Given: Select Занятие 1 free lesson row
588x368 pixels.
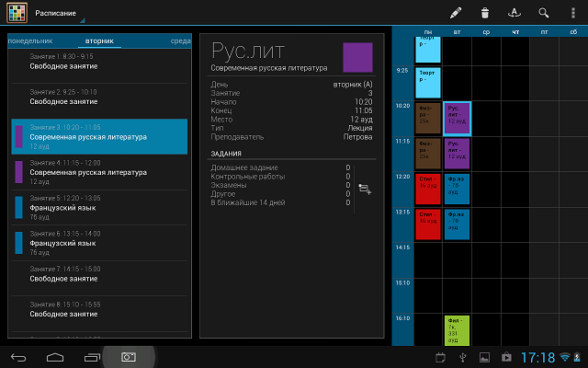Looking at the screenshot, I should point(99,65).
